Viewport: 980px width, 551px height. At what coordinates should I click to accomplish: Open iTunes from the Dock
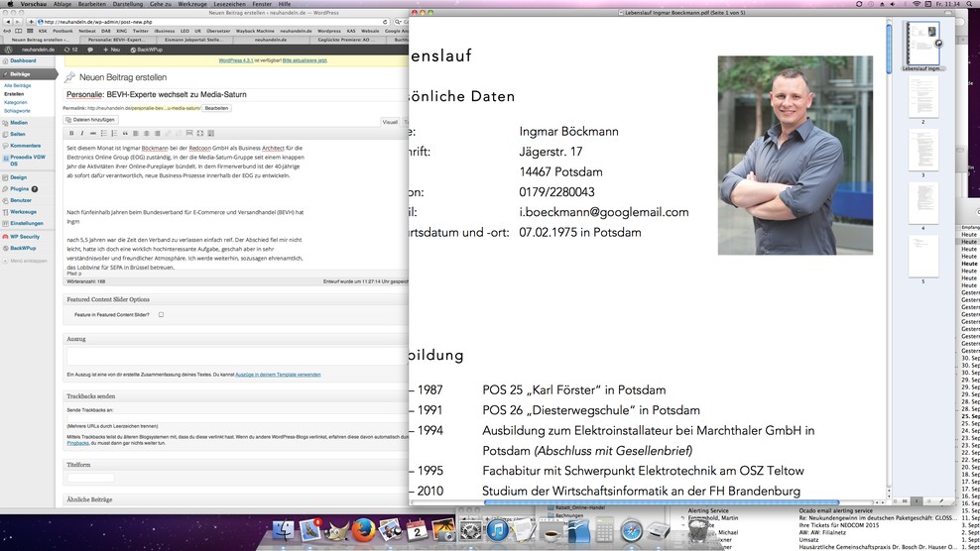tap(498, 531)
